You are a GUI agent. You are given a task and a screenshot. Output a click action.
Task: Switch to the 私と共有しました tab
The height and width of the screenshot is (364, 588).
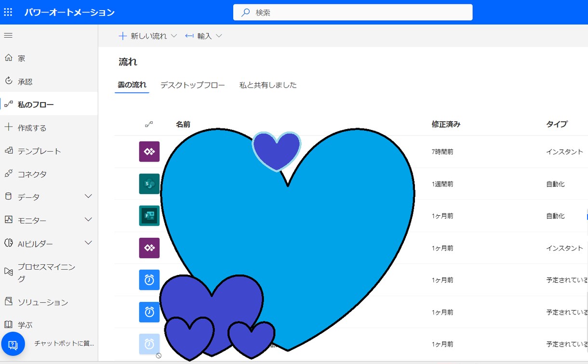[x=268, y=85]
